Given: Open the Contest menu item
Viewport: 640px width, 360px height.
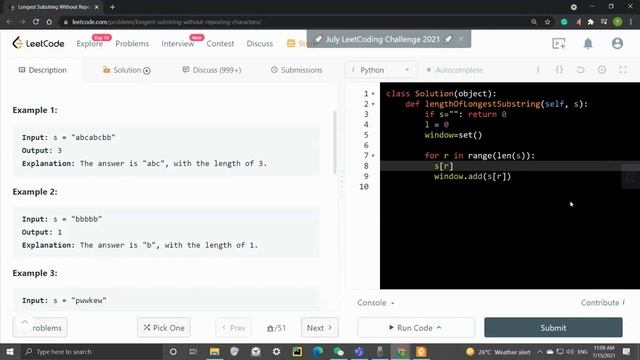Looking at the screenshot, I should pyautogui.click(x=220, y=44).
